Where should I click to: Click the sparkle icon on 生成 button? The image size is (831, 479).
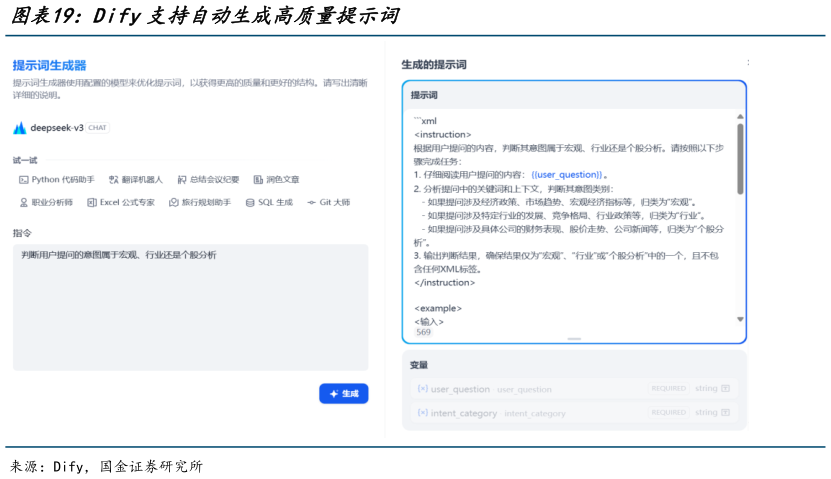click(334, 394)
